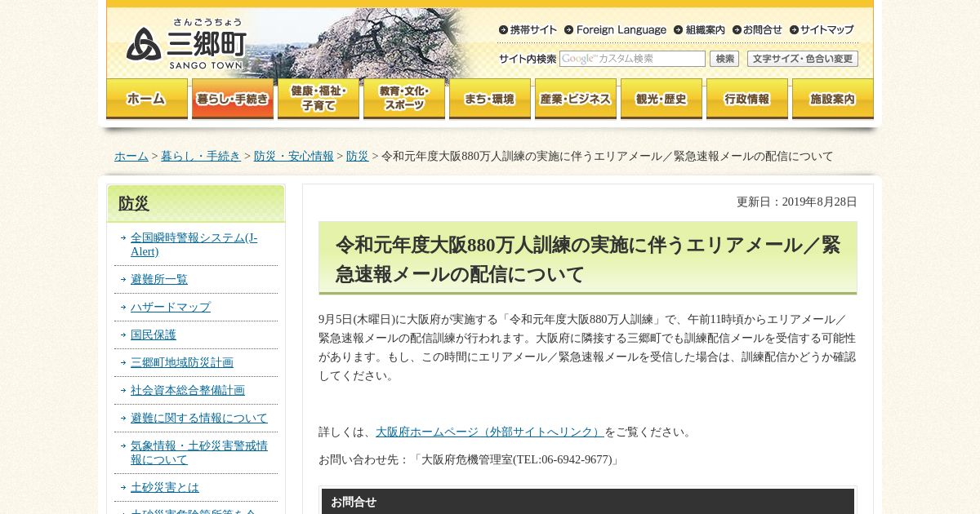This screenshot has height=514, width=980.
Task: Select the 観光・歴史 navigation tab
Action: pyautogui.click(x=661, y=99)
